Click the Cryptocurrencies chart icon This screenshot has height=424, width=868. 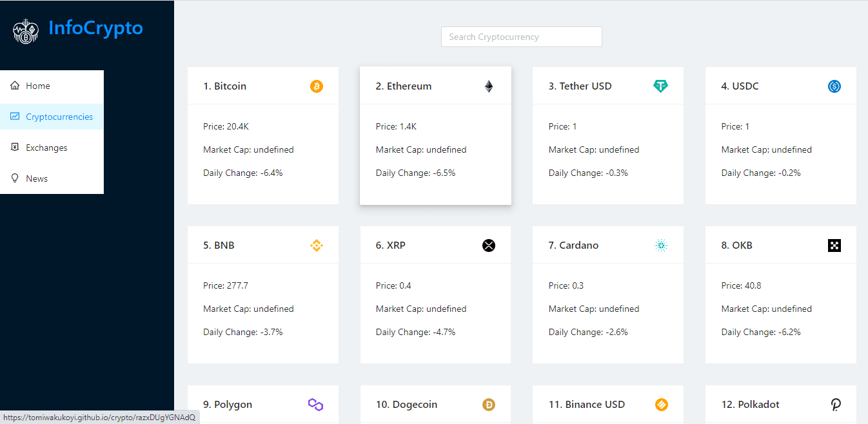(x=15, y=117)
